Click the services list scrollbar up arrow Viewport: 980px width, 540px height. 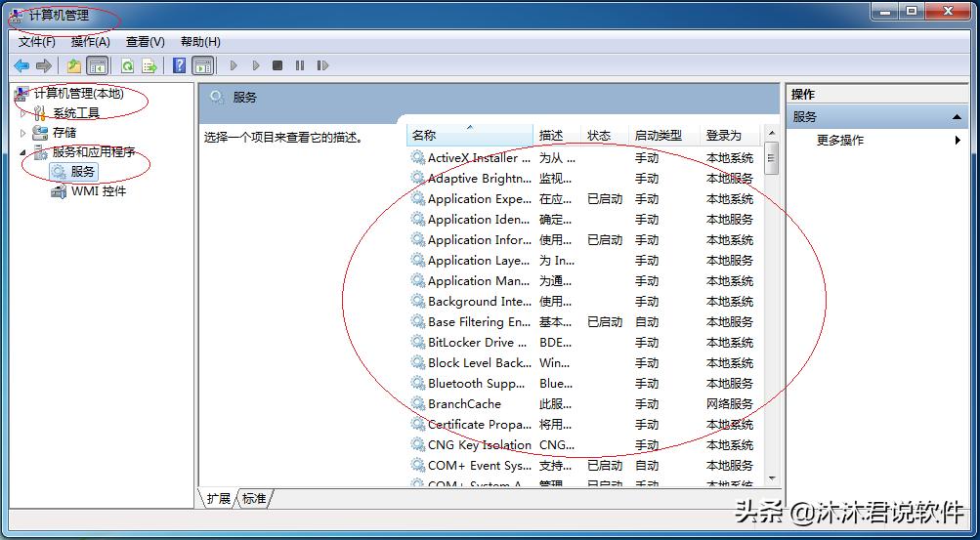coord(771,133)
